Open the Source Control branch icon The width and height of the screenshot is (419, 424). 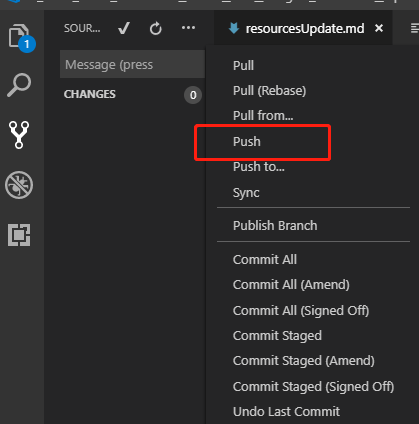(19, 135)
